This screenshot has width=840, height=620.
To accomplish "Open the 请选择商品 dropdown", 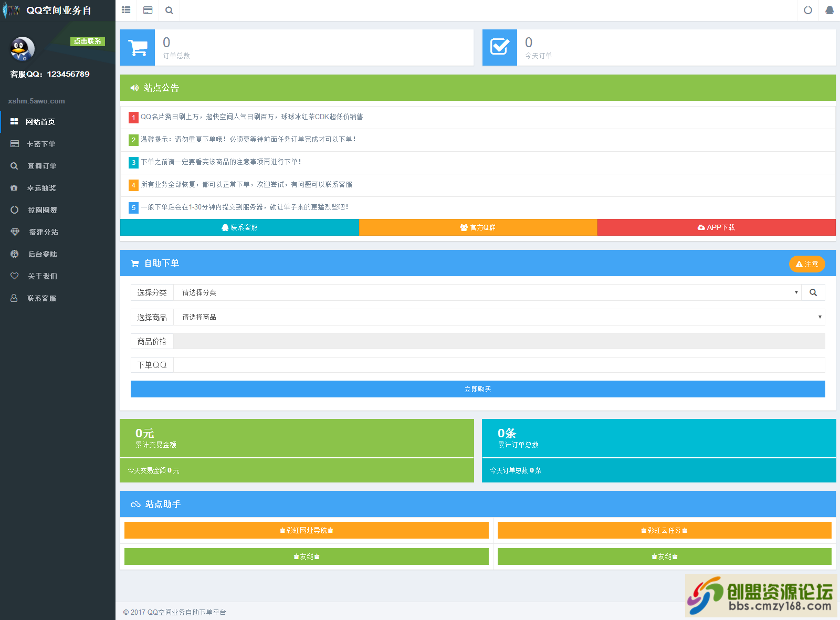I will [x=499, y=317].
